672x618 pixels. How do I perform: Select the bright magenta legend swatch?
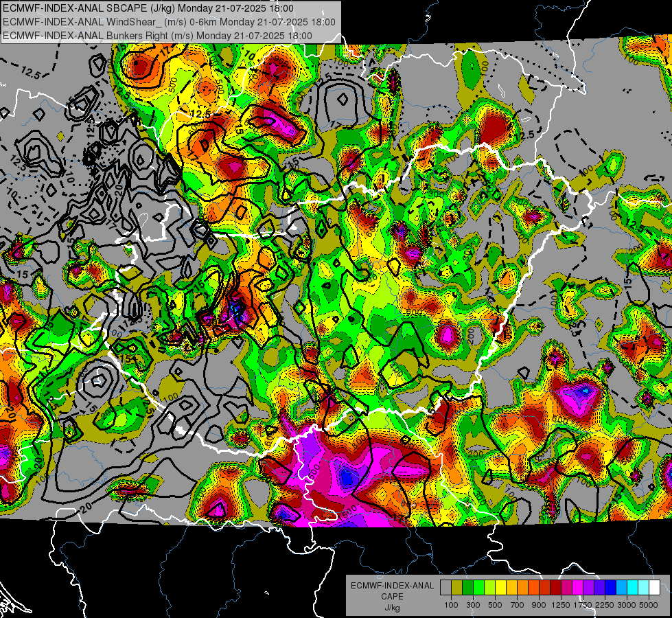coord(578,587)
